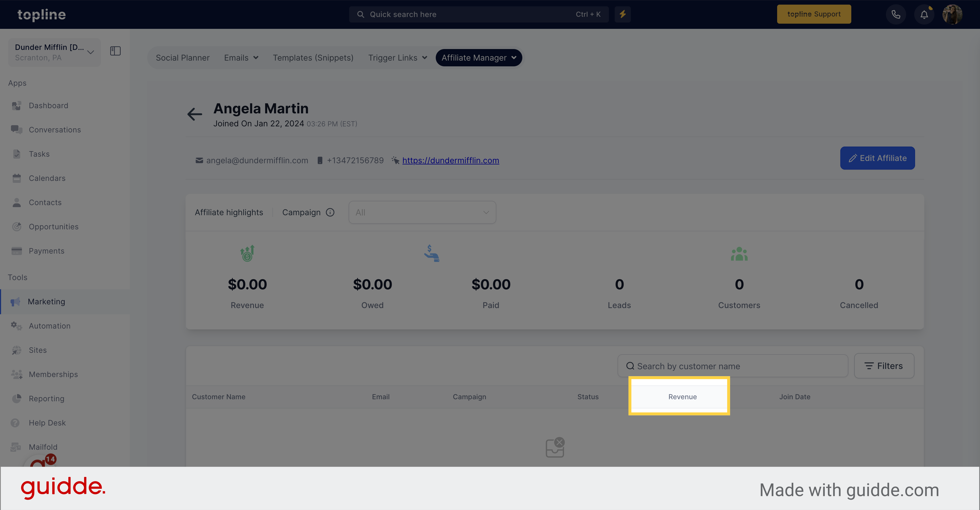Click the angela@dundermifflin.com email

click(x=257, y=160)
